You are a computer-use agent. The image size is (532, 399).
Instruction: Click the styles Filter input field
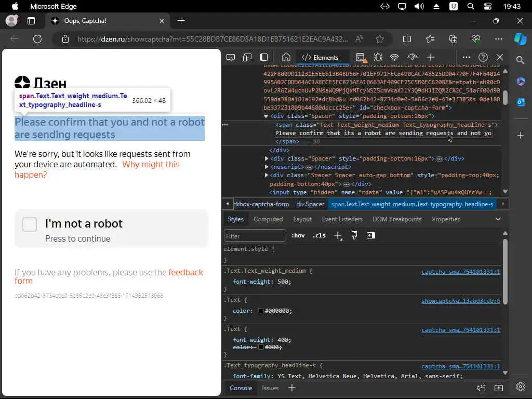click(255, 236)
